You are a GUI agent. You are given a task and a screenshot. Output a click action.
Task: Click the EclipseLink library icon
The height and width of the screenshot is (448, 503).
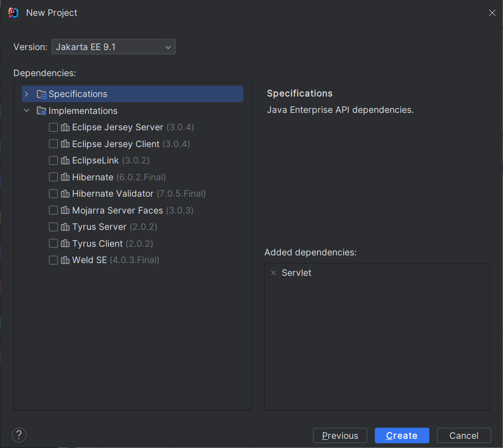click(x=65, y=160)
